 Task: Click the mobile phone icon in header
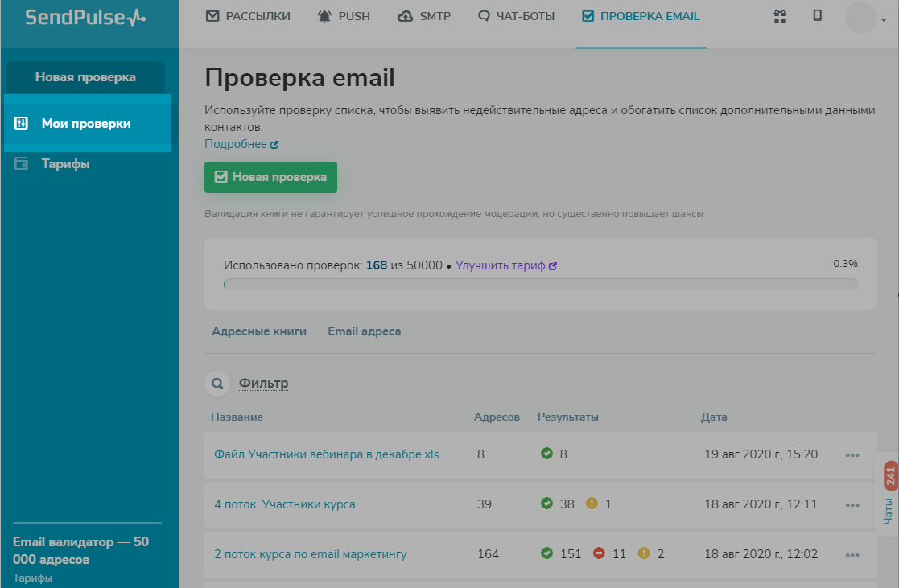click(x=818, y=15)
